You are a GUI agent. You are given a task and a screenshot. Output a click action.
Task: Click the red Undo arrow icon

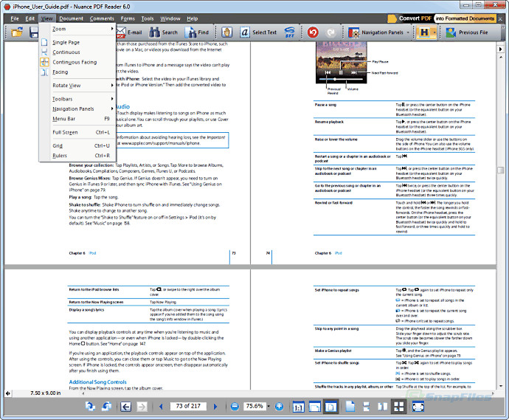313,32
